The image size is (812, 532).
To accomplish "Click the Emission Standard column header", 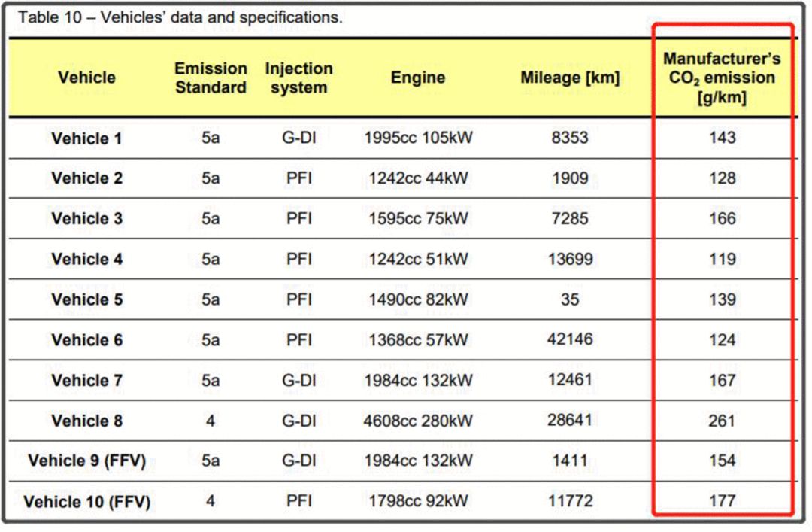I will [x=211, y=78].
